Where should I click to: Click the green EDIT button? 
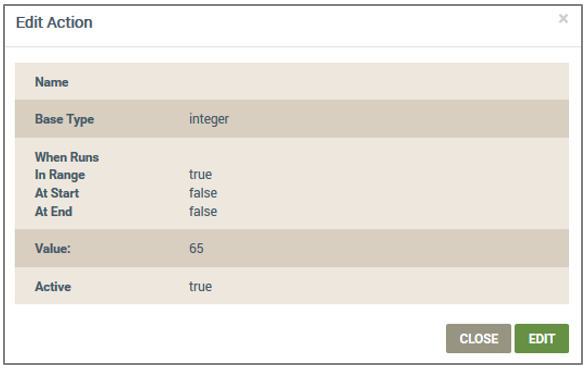coord(542,338)
